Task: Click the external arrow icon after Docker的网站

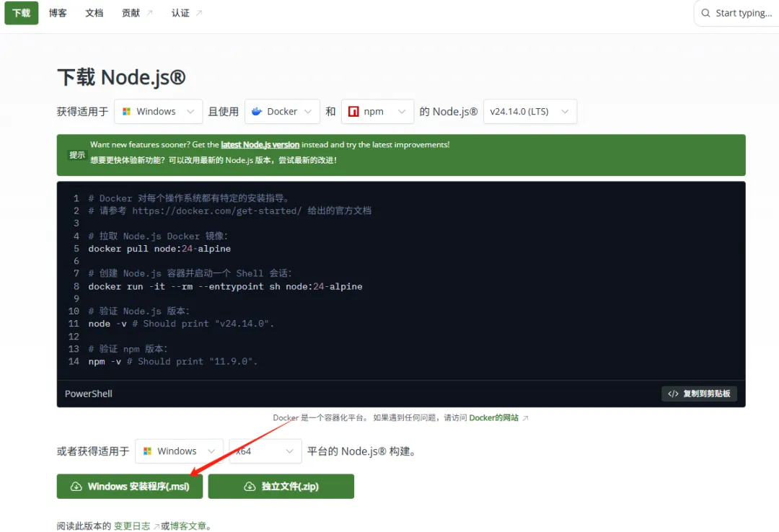Action: tap(525, 418)
